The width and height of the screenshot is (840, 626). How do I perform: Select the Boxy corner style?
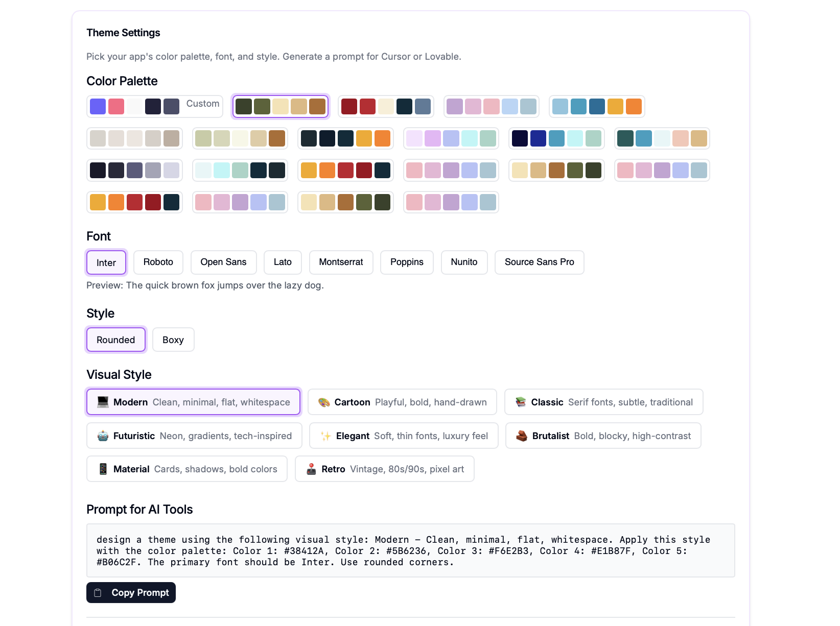pos(173,340)
